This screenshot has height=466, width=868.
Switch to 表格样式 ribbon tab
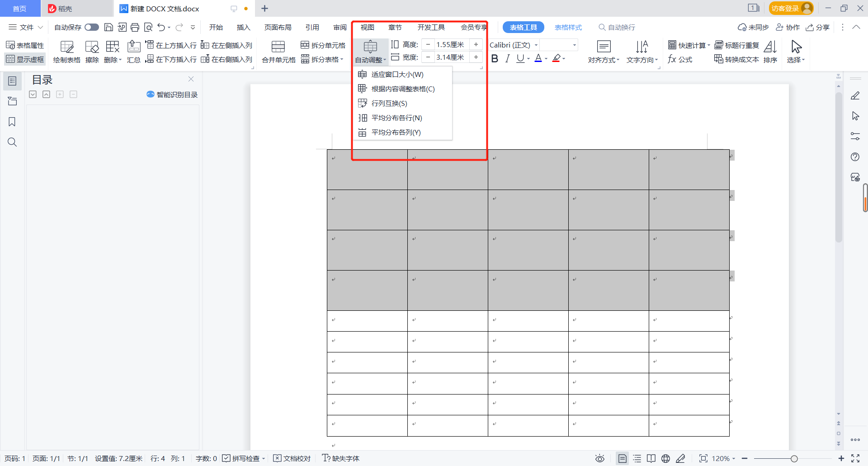[568, 27]
